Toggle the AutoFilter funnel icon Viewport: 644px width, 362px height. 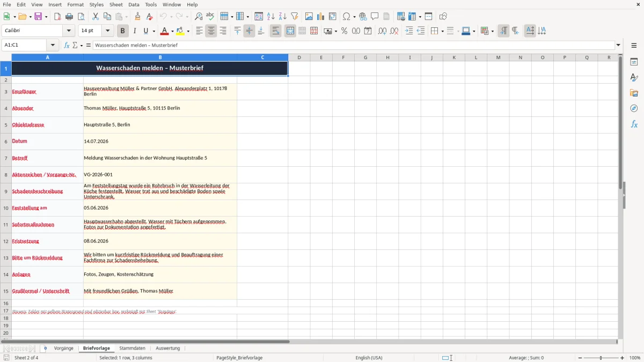[295, 17]
